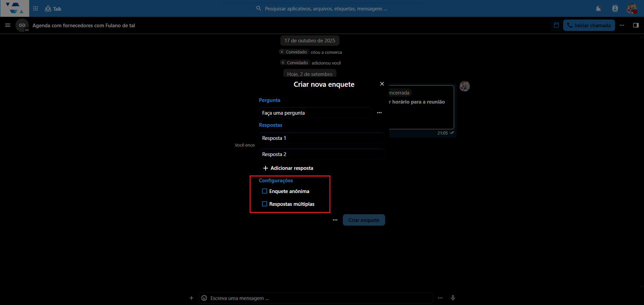Click Adicionar resposta button
The width and height of the screenshot is (644, 305).
coord(288,168)
